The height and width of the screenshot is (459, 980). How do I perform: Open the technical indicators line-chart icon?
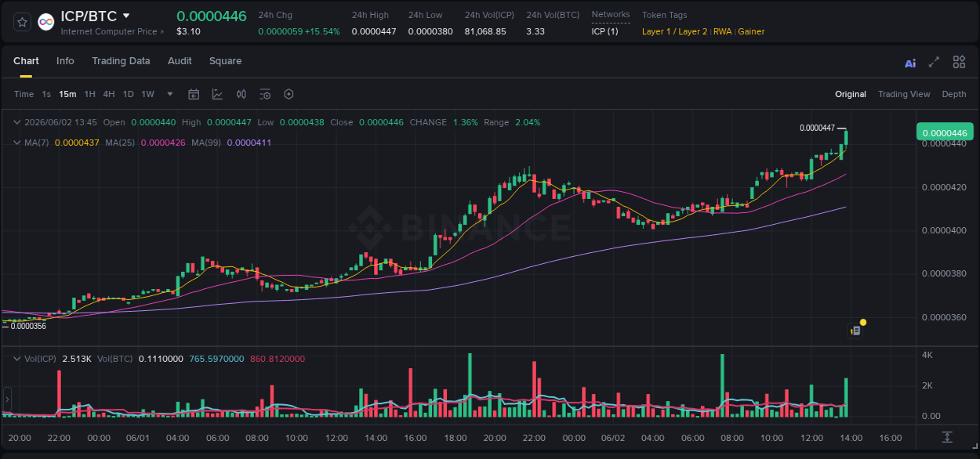coord(217,94)
